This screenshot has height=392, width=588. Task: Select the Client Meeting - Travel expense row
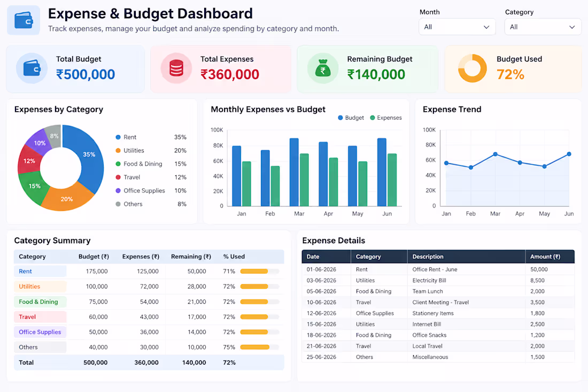438,302
